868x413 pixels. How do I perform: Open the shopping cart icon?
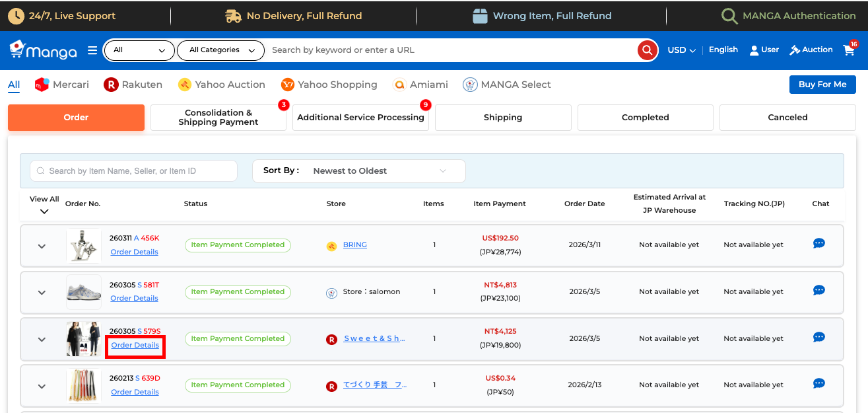849,50
